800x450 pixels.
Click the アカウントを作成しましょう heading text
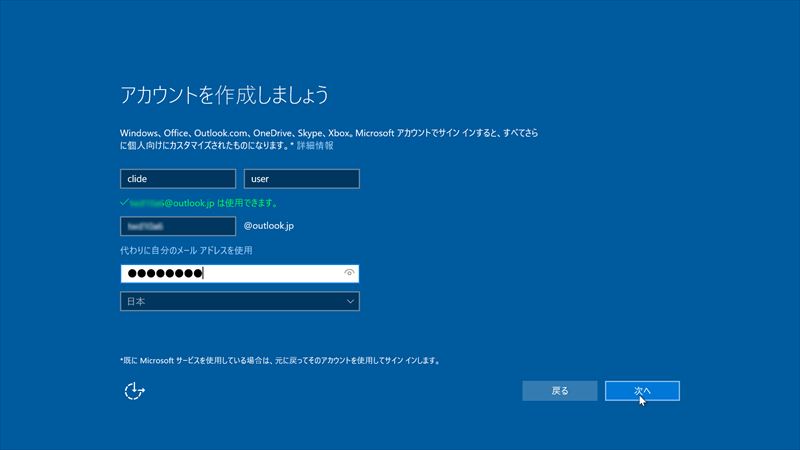coord(224,95)
